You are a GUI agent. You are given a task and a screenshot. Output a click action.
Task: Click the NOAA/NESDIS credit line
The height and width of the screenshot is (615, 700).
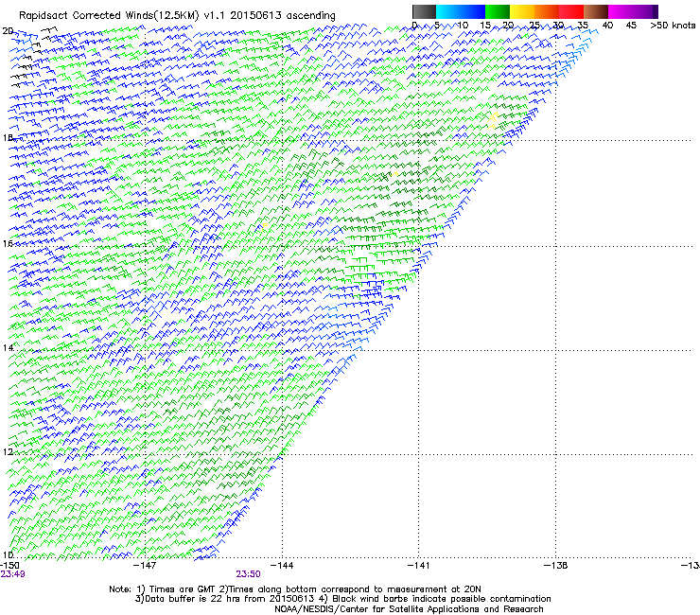point(409,609)
